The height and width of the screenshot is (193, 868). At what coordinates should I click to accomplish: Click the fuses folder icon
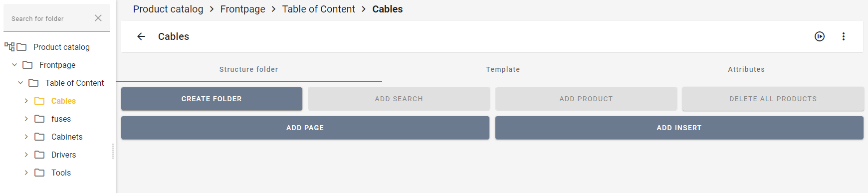tap(39, 119)
